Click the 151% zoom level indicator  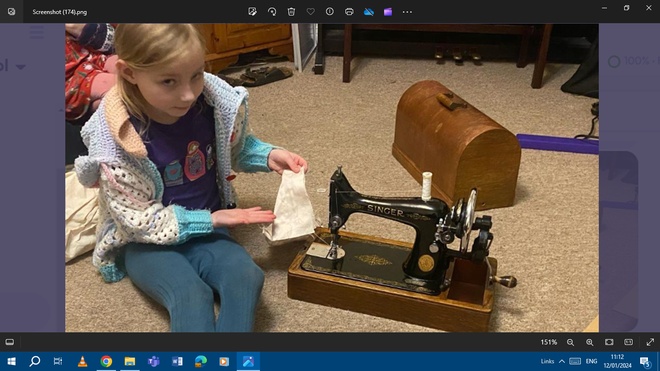[x=548, y=342]
